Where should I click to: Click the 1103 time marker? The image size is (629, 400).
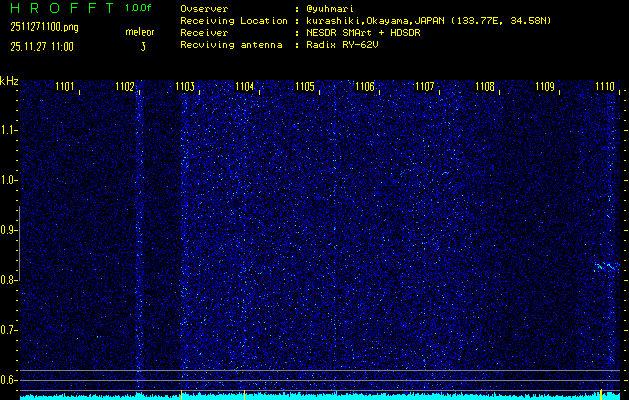click(x=185, y=87)
